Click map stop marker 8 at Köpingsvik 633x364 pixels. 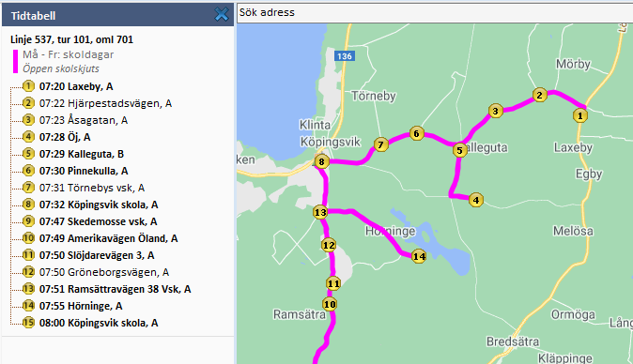point(321,162)
